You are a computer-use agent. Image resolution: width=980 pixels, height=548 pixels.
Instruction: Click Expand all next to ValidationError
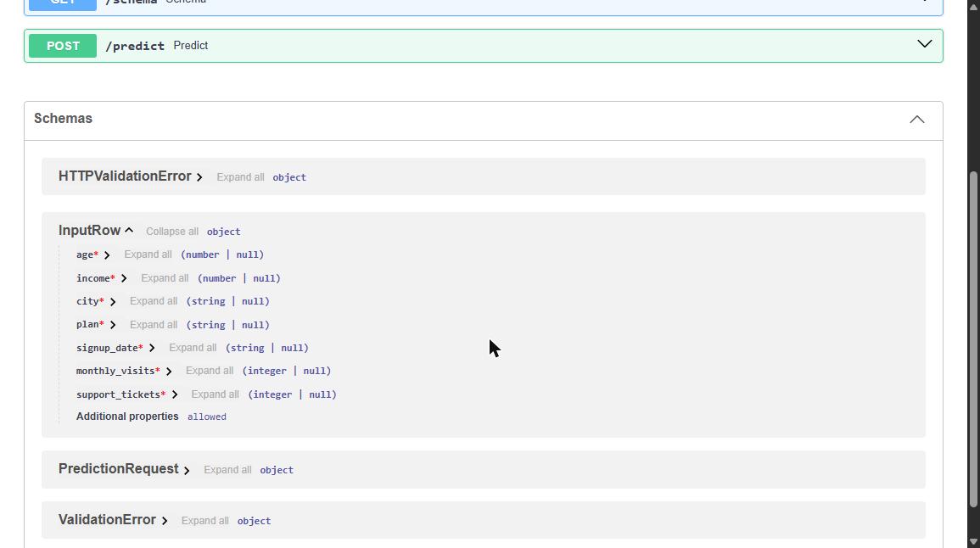[x=205, y=521]
